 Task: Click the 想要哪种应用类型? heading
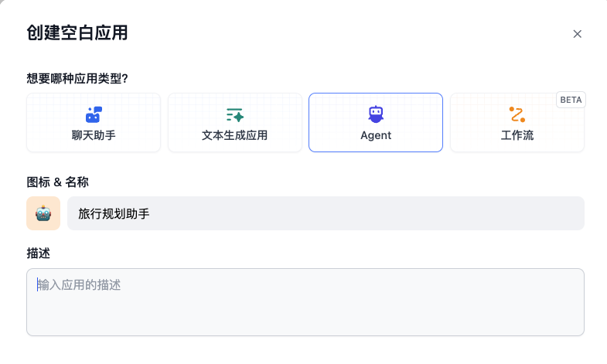77,78
